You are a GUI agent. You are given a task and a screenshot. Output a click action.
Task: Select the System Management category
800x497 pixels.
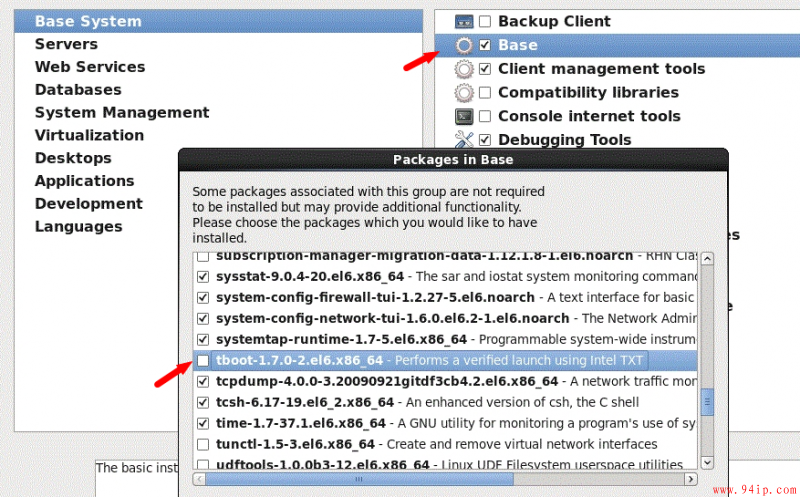click(218, 113)
